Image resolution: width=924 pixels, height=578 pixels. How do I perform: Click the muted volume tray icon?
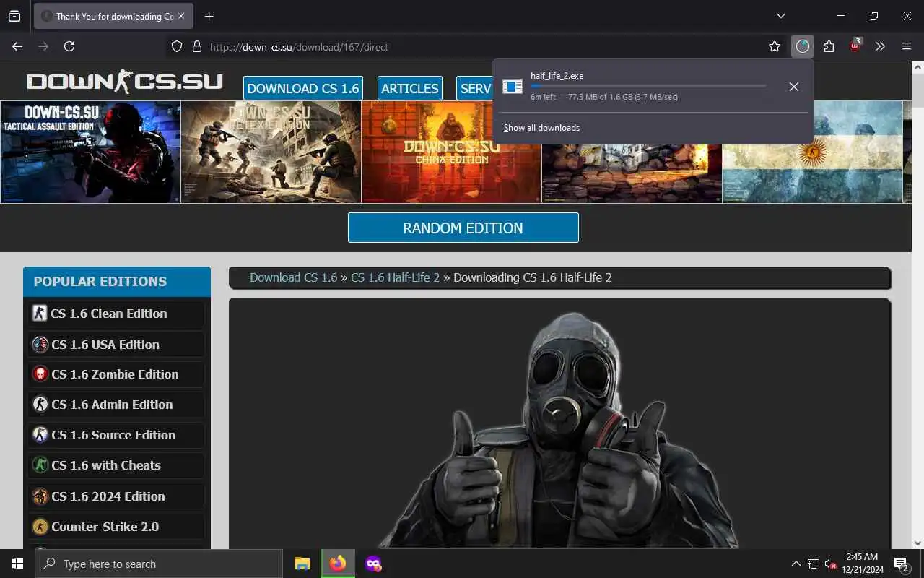click(831, 564)
